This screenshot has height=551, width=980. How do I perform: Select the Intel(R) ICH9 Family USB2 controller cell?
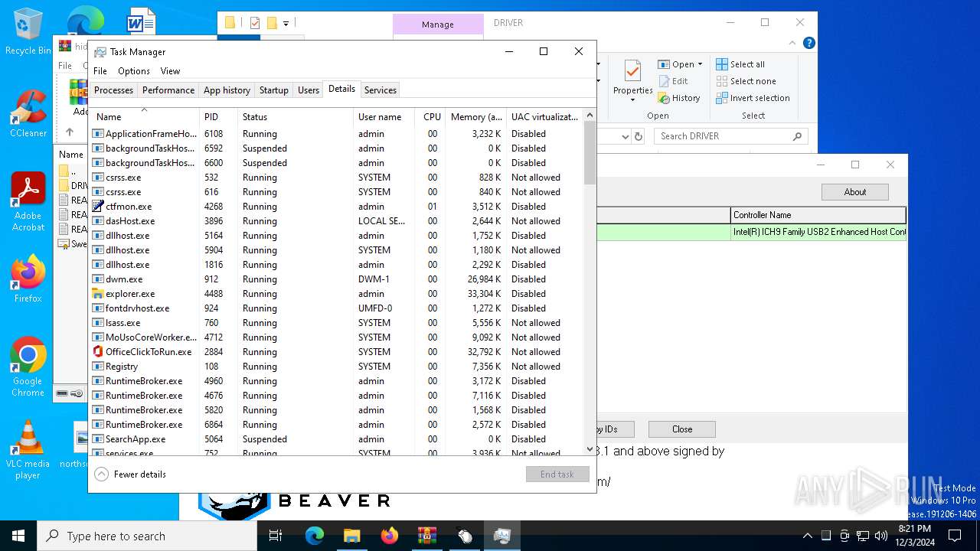coord(818,232)
